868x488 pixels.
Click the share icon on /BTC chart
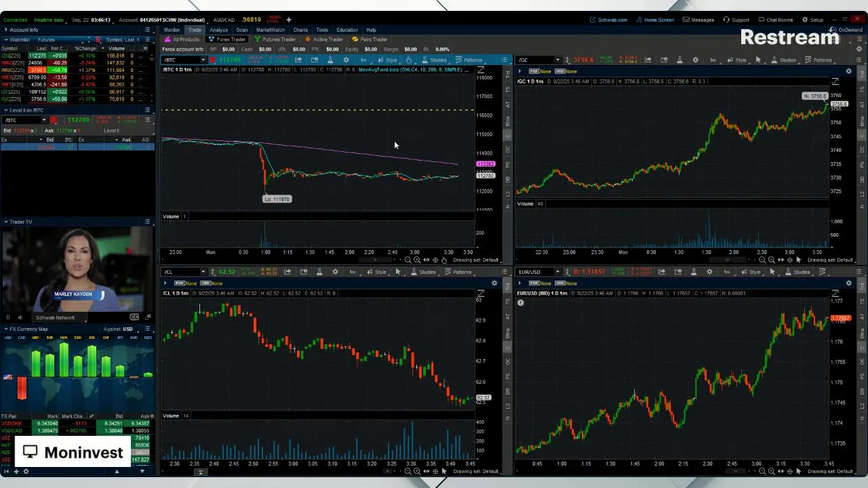point(298,60)
